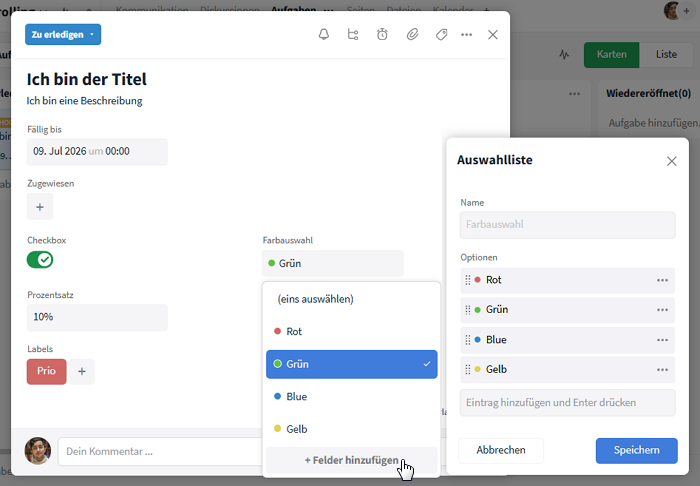Switch to Karten view
The image size is (700, 486).
pyautogui.click(x=611, y=54)
